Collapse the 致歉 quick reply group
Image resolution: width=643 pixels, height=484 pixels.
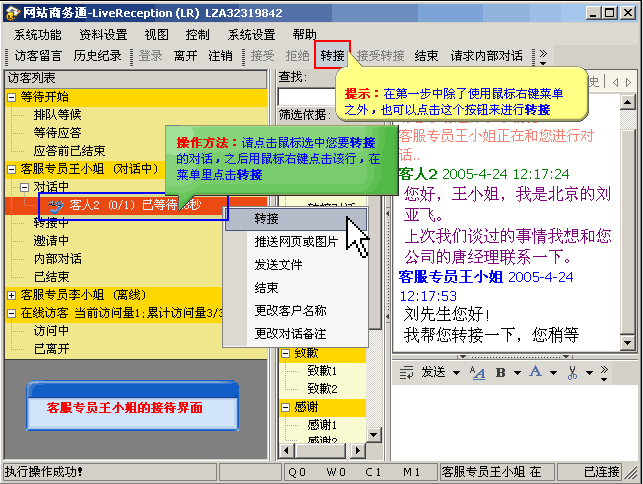tap(285, 354)
